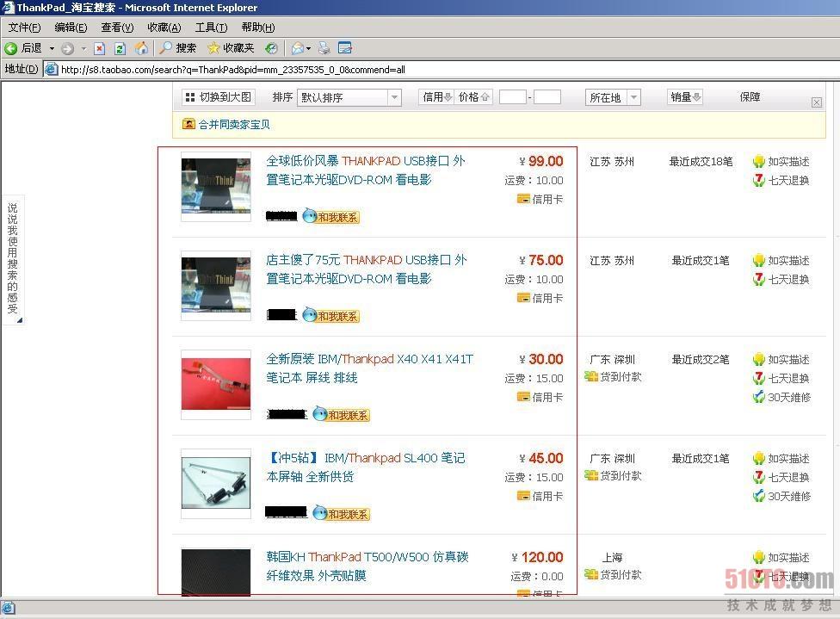Screen dimensions: 840x619
Task: Click 最近成交18笔 text
Action: (701, 161)
